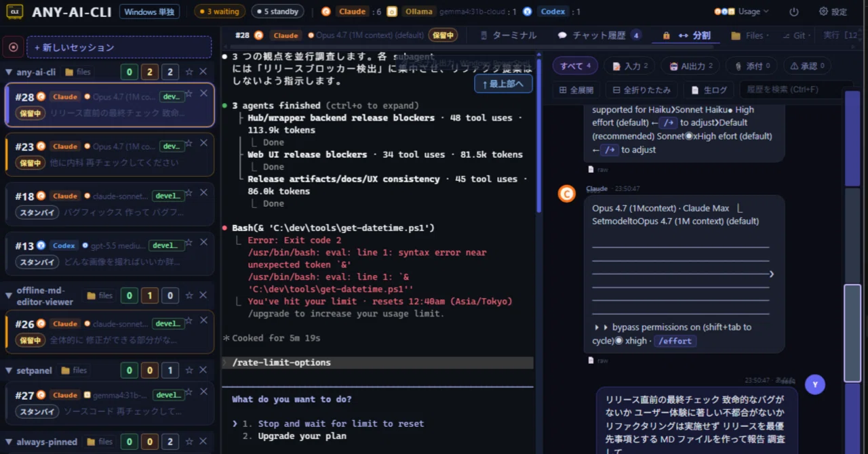Close session #13
Image resolution: width=868 pixels, height=454 pixels.
tap(203, 242)
